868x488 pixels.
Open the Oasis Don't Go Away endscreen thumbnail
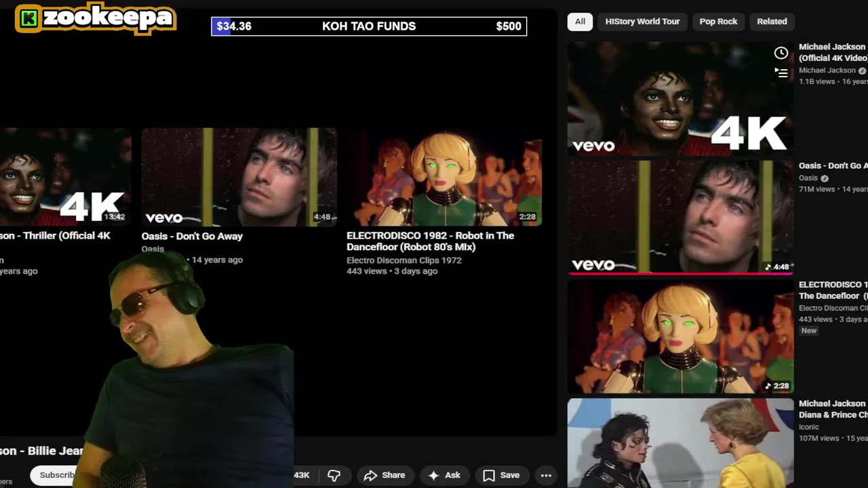point(239,177)
